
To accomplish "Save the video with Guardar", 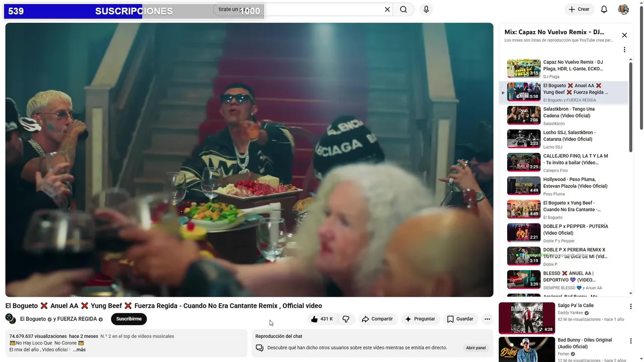I will point(460,319).
